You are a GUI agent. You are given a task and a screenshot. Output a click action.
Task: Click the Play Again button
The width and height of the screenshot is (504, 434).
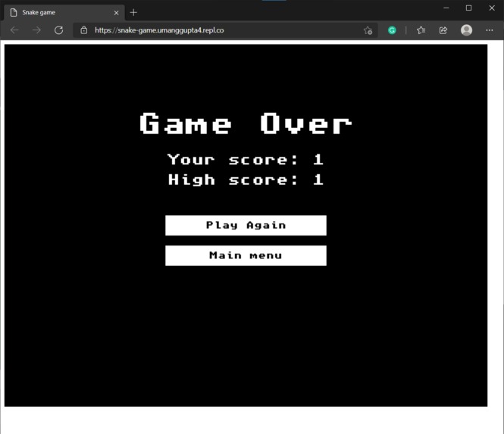pyautogui.click(x=246, y=225)
